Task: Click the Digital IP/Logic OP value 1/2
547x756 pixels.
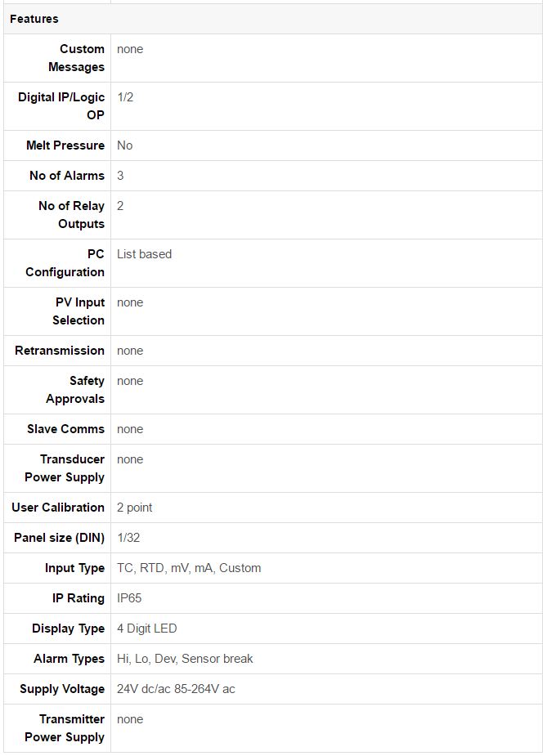Action: point(125,97)
